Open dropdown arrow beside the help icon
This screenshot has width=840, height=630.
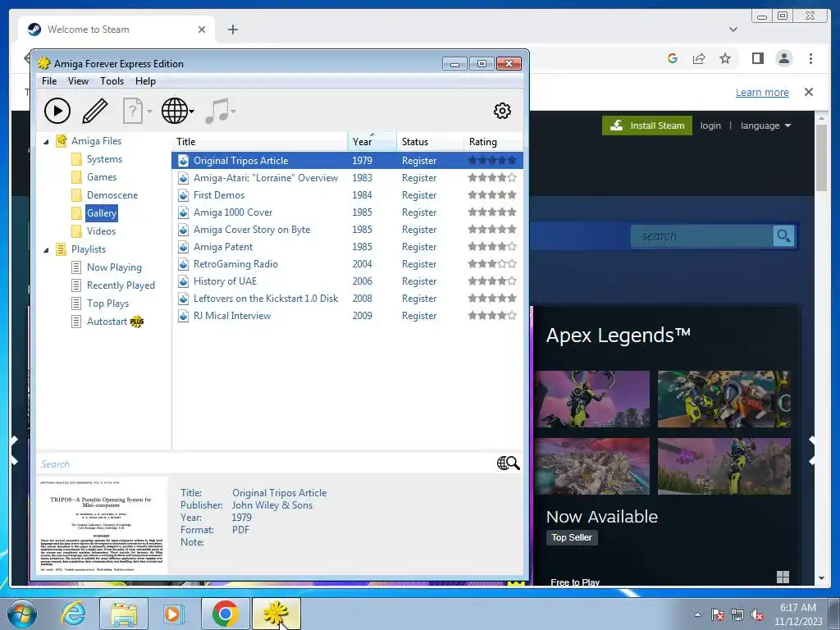(x=149, y=112)
